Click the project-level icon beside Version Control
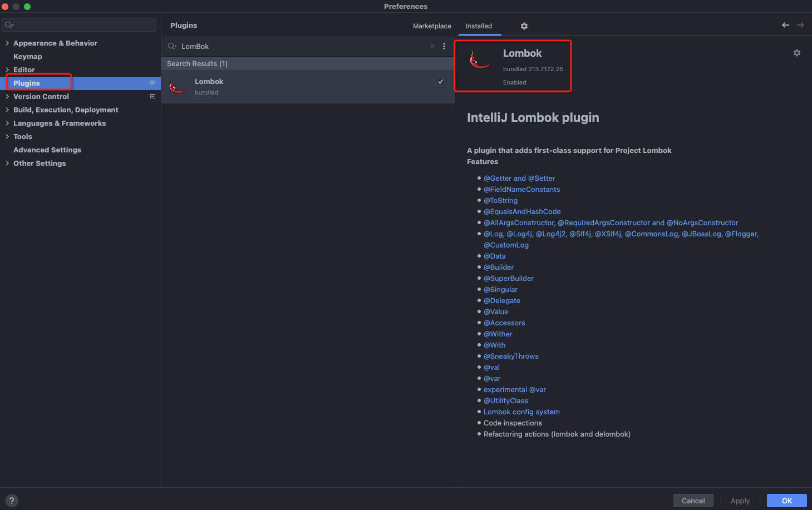 click(x=152, y=96)
